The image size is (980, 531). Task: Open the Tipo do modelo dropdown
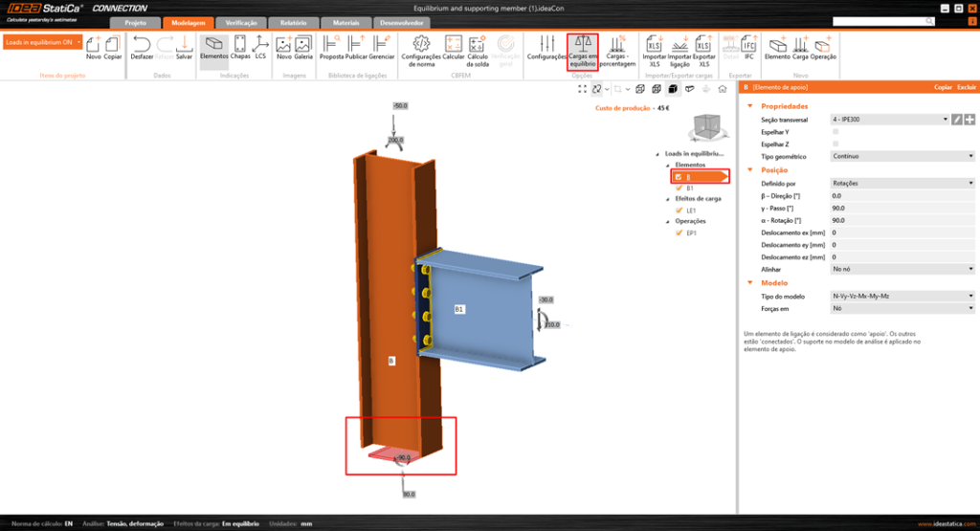click(x=902, y=297)
